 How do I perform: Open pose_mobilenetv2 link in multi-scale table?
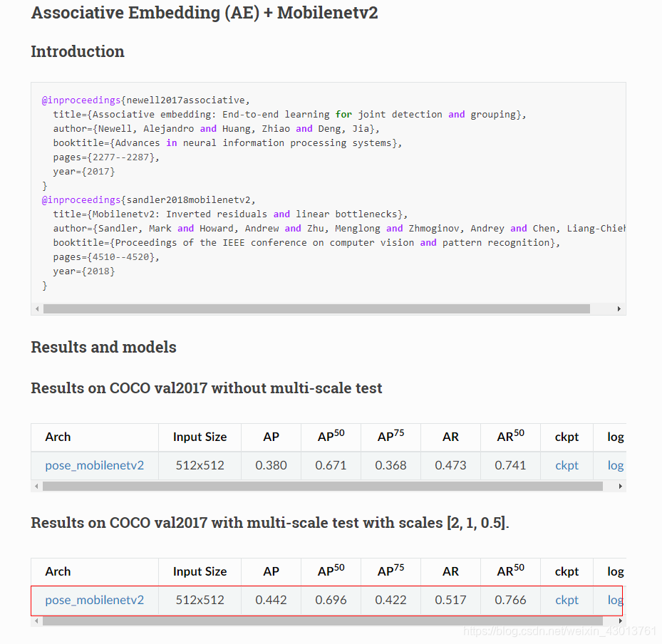click(x=95, y=600)
